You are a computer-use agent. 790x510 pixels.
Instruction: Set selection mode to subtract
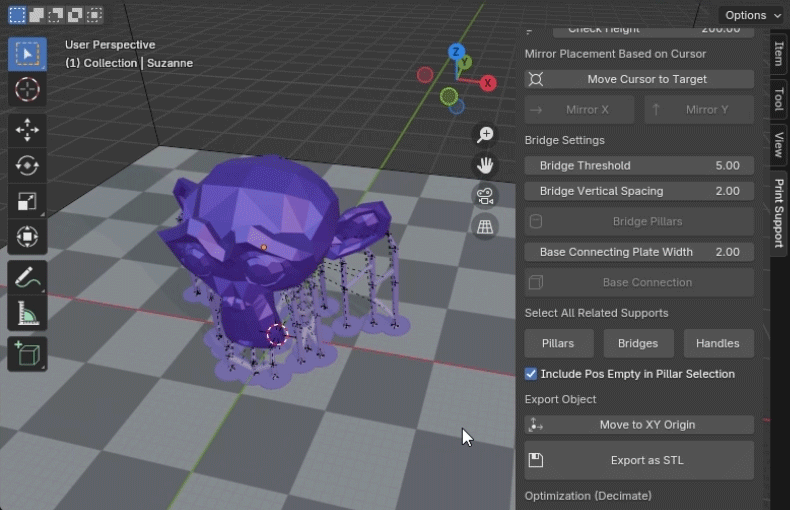coord(55,15)
